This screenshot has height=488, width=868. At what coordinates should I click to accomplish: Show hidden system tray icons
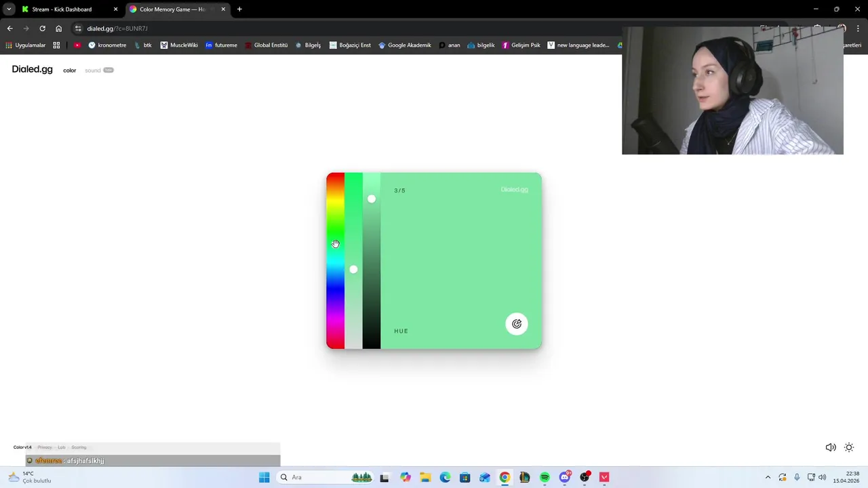[x=768, y=477]
